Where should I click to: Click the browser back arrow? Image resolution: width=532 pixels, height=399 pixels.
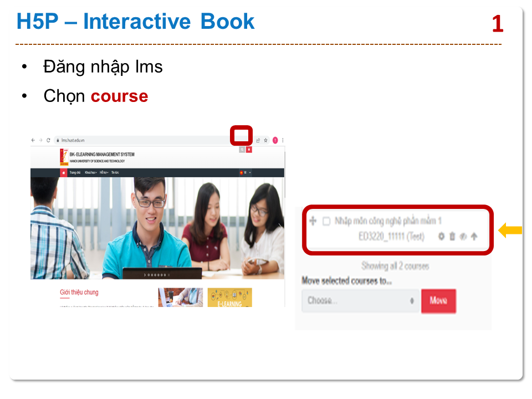click(x=33, y=140)
